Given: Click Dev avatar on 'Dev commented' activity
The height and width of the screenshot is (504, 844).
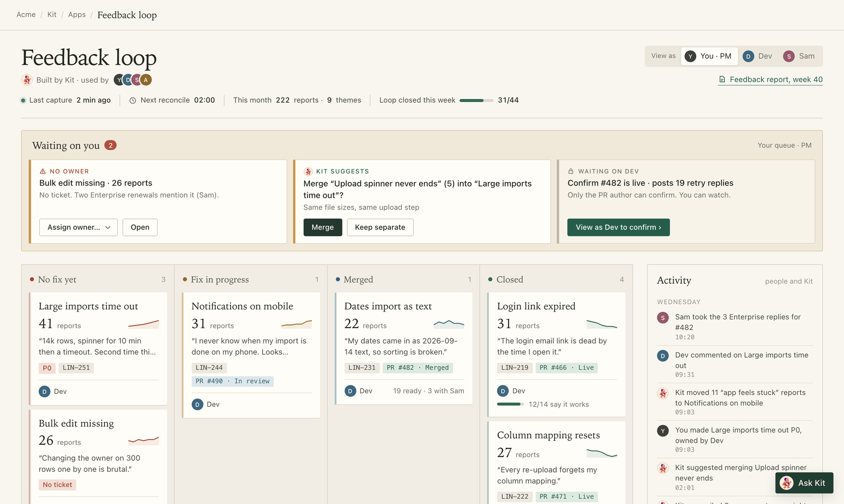Looking at the screenshot, I should 663,355.
